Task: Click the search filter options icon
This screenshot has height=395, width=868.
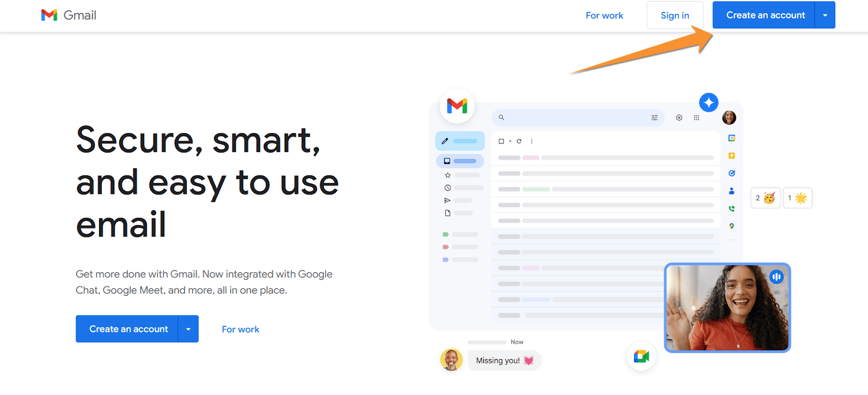Action: pyautogui.click(x=654, y=118)
